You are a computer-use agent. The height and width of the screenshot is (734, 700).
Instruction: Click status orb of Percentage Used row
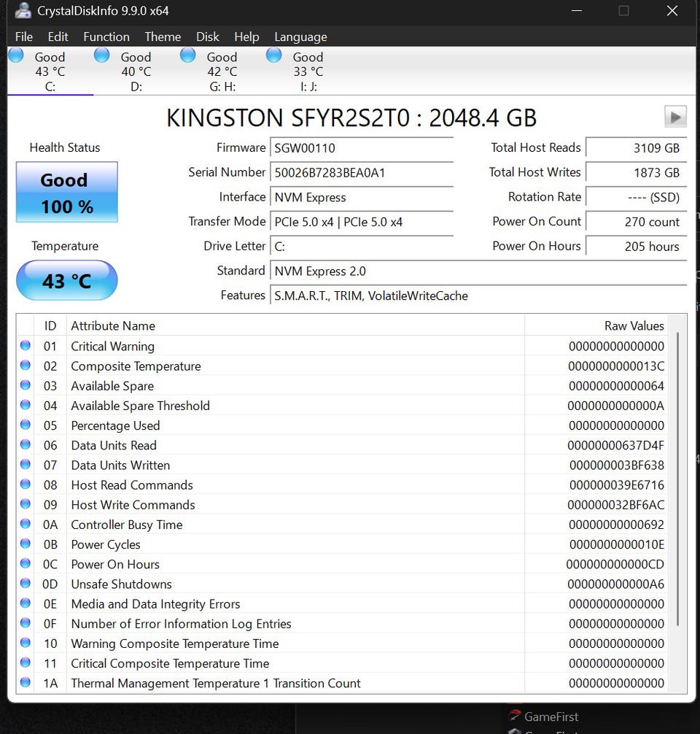pyautogui.click(x=26, y=425)
